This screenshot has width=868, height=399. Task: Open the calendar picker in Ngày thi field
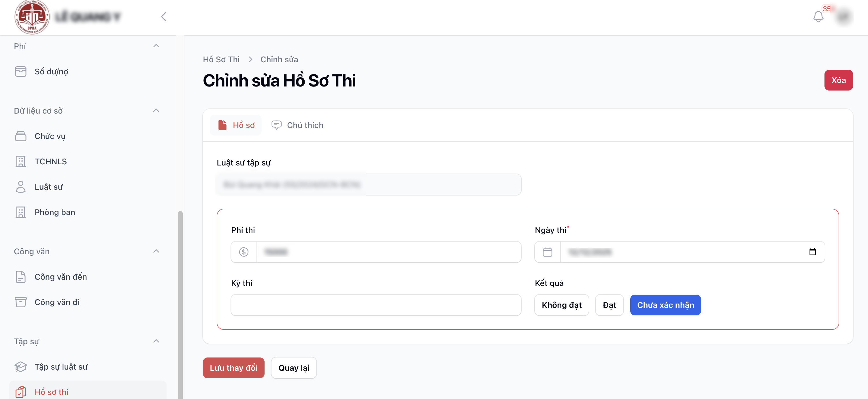[812, 252]
